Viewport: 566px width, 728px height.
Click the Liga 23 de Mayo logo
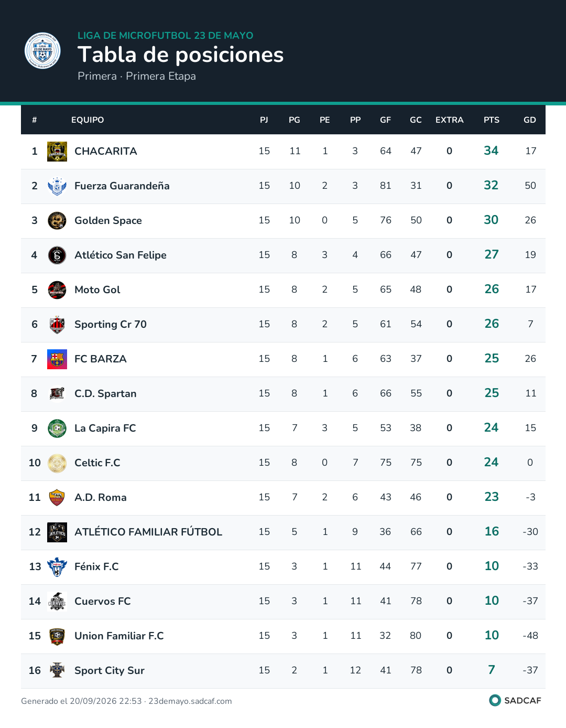pyautogui.click(x=42, y=51)
